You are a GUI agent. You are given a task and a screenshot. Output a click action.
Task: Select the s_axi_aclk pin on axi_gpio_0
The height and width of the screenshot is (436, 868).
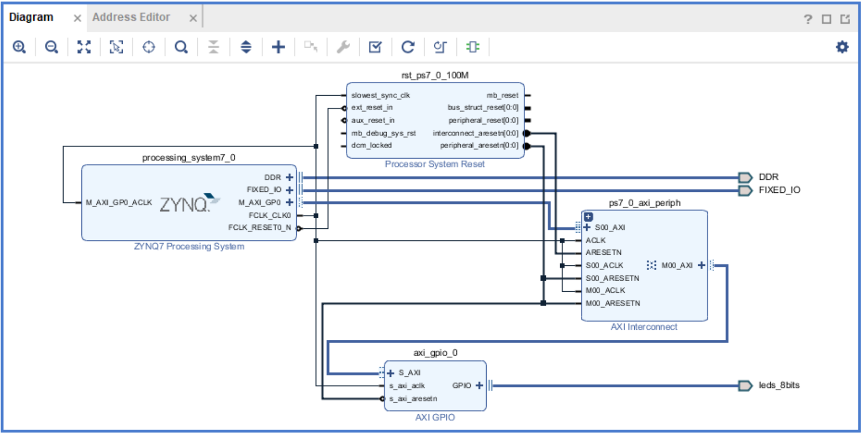click(x=407, y=386)
